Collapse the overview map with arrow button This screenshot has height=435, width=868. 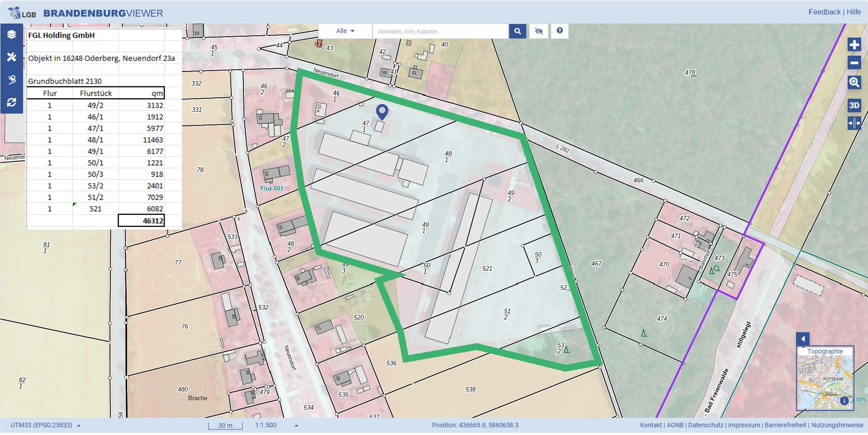point(803,339)
